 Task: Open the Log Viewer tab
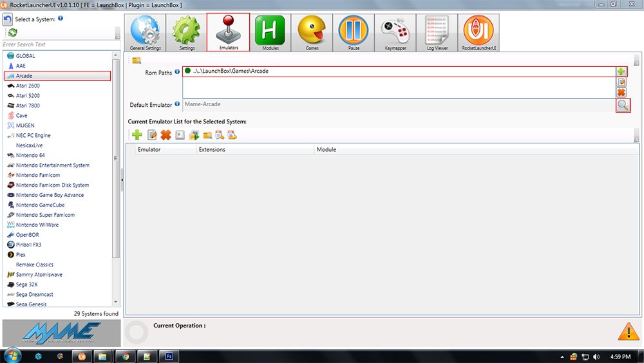(x=437, y=33)
